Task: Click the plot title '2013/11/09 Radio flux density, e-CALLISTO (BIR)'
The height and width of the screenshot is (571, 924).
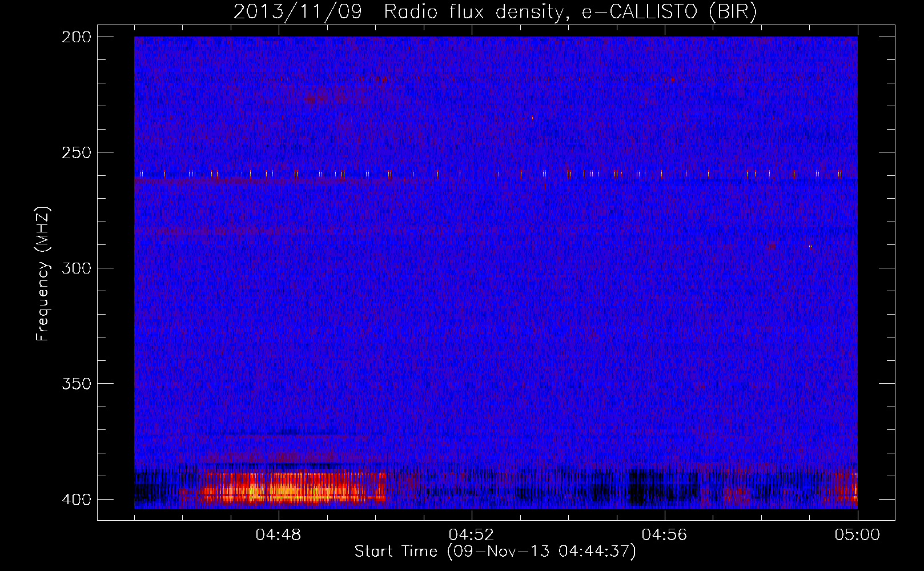Action: [x=495, y=11]
